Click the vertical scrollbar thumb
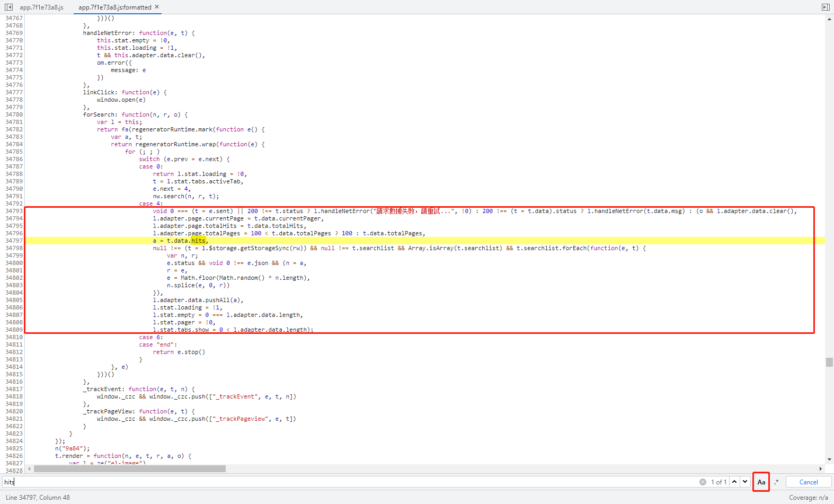This screenshot has width=834, height=504. coord(829,362)
